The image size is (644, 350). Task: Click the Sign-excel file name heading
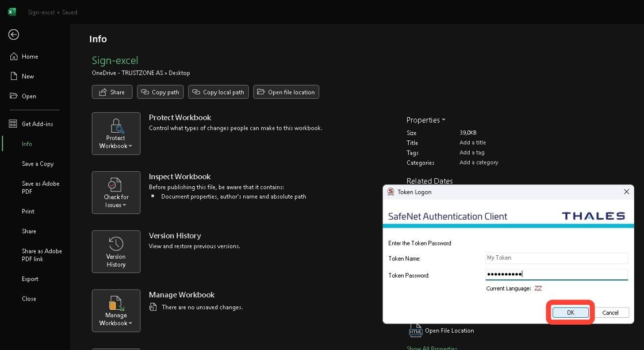pos(115,60)
